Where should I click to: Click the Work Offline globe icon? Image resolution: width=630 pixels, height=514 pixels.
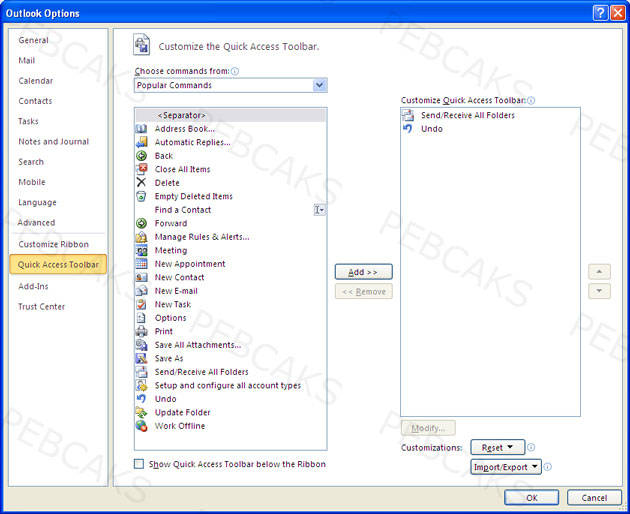[x=142, y=426]
